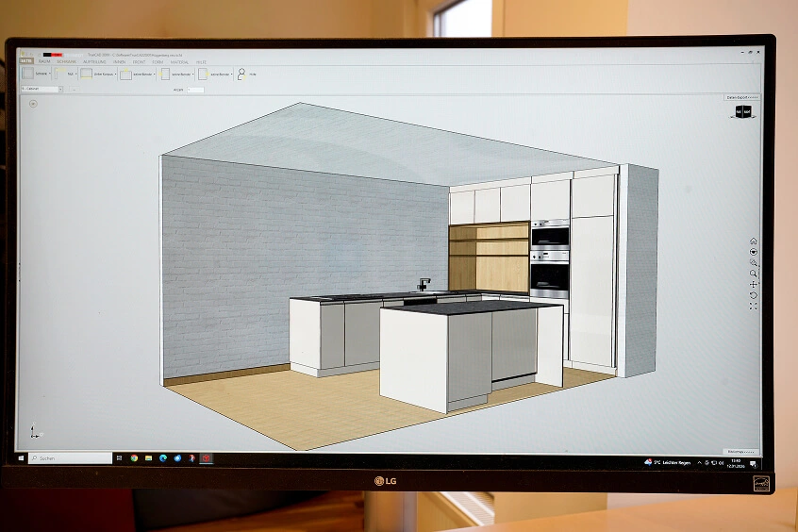Click the red TrueCAD taskbar icon
The height and width of the screenshot is (532, 798).
[x=207, y=458]
